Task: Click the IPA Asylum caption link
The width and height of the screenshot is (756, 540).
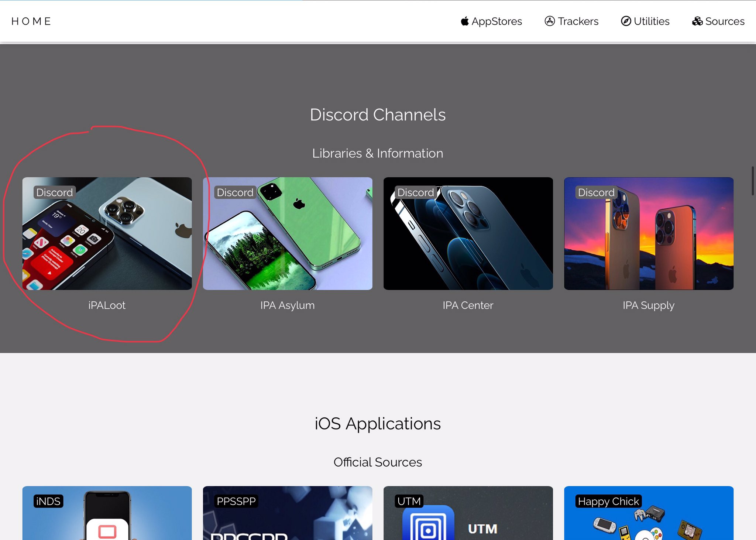Action: tap(288, 305)
